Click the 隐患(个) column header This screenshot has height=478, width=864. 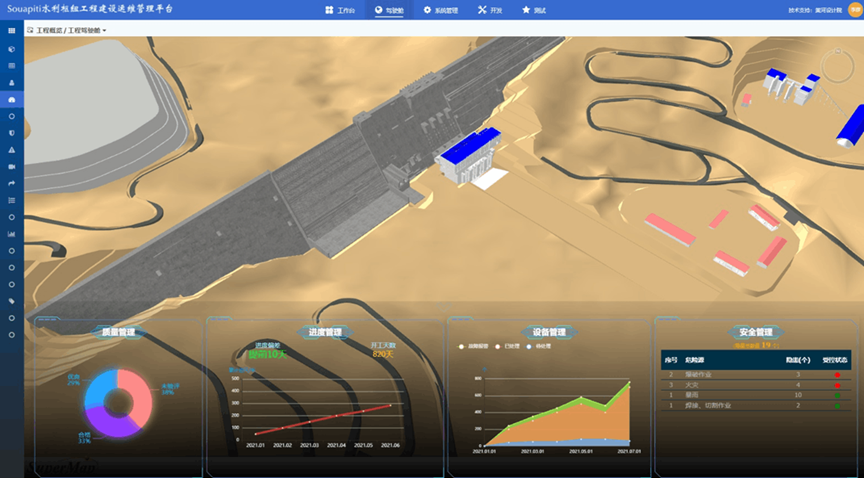(x=797, y=360)
